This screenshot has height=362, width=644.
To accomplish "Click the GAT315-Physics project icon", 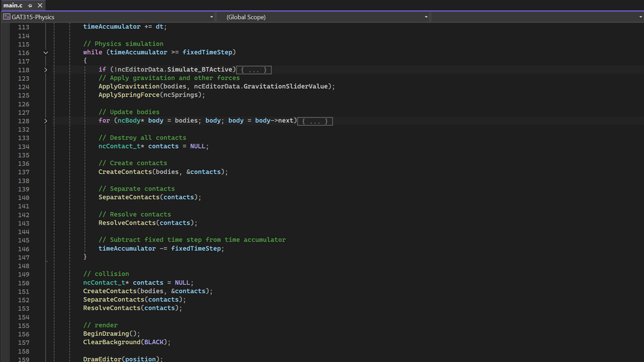I will pos(6,17).
